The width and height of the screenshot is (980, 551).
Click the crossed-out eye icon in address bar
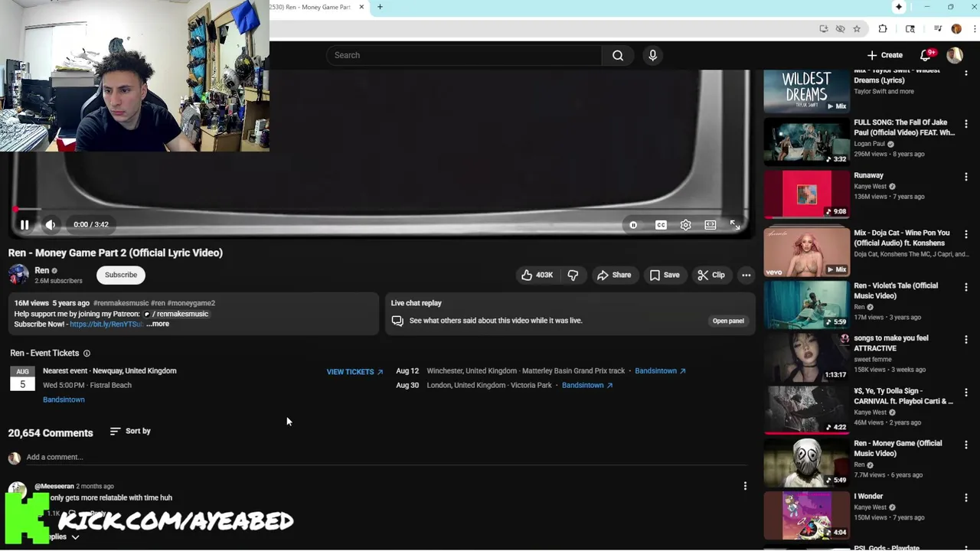(x=840, y=29)
